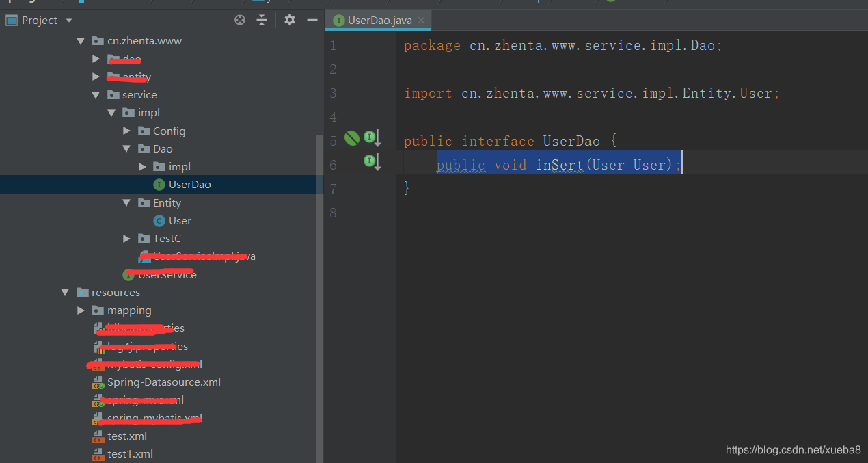The image size is (868, 463).
Task: Collapse the resources folder
Action: tap(66, 292)
